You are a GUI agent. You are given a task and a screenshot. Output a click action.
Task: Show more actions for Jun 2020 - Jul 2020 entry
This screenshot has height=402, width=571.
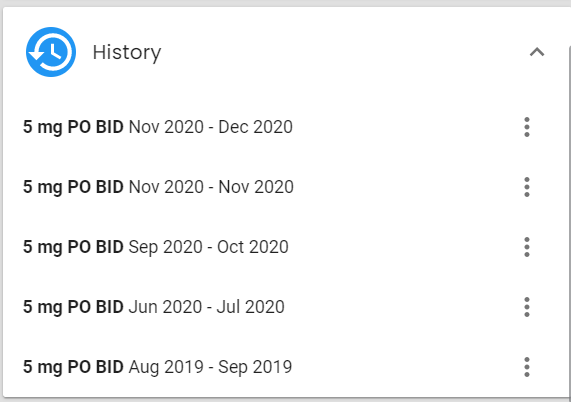point(527,307)
